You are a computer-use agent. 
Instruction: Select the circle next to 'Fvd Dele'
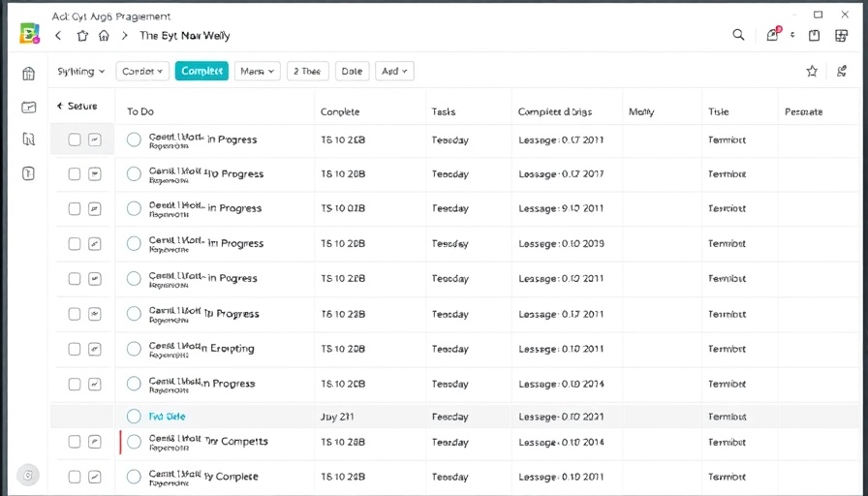pyautogui.click(x=134, y=417)
